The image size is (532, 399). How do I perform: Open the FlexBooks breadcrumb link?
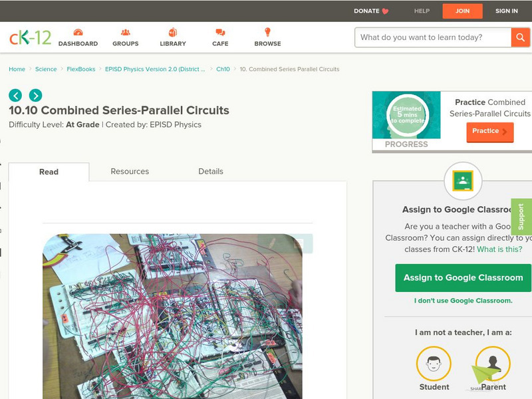[x=80, y=69]
